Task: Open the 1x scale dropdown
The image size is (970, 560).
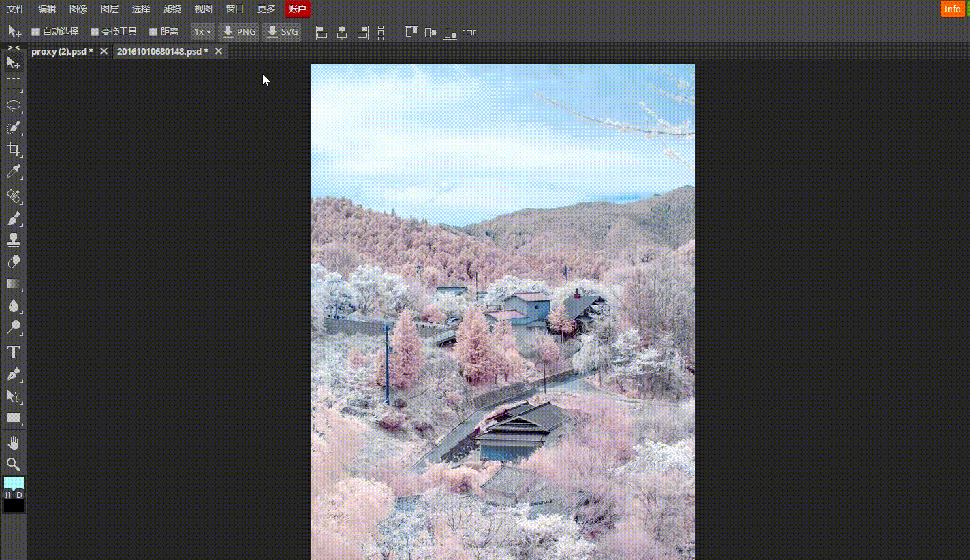Action: coord(202,32)
